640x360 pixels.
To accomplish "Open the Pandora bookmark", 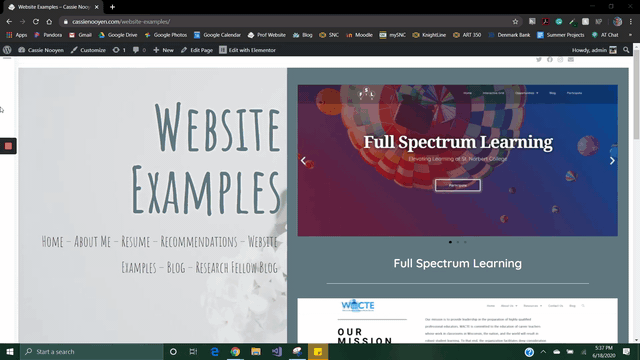I will pos(48,35).
